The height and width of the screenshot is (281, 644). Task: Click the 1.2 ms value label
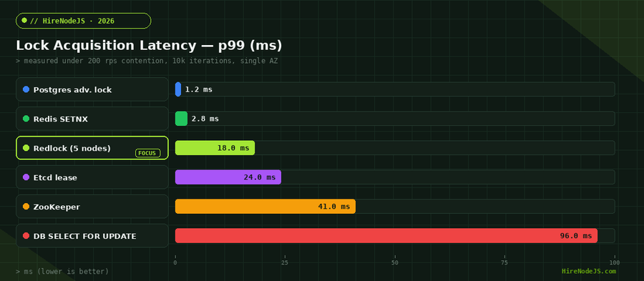click(x=199, y=89)
